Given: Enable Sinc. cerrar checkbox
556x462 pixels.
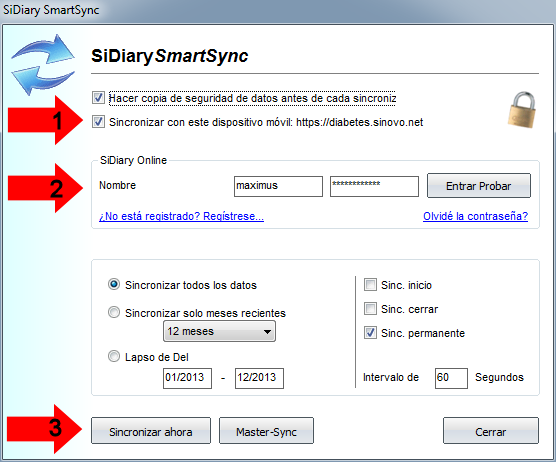Looking at the screenshot, I should point(370,308).
